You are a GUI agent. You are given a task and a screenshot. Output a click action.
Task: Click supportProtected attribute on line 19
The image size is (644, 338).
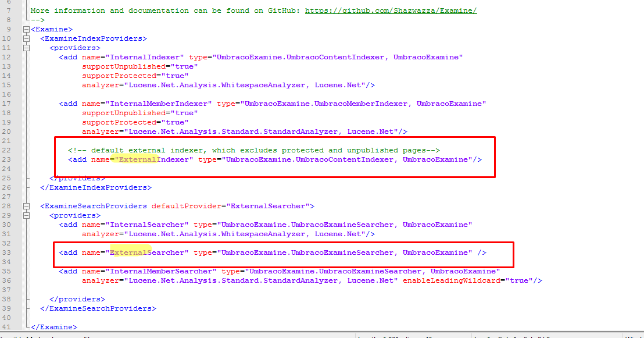point(119,122)
